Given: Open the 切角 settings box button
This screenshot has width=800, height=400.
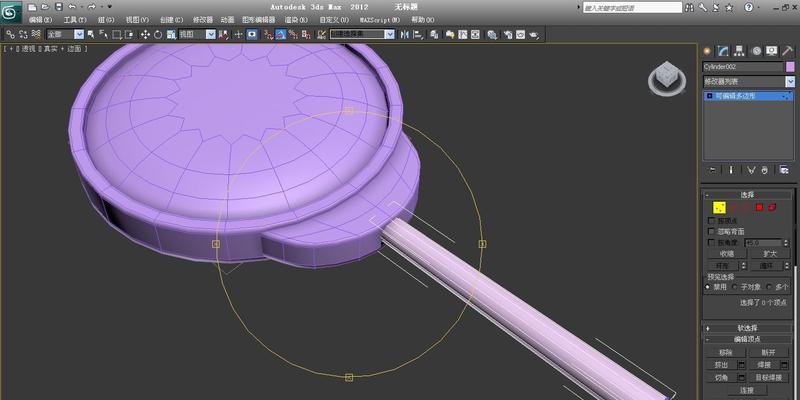Looking at the screenshot, I should 742,378.
